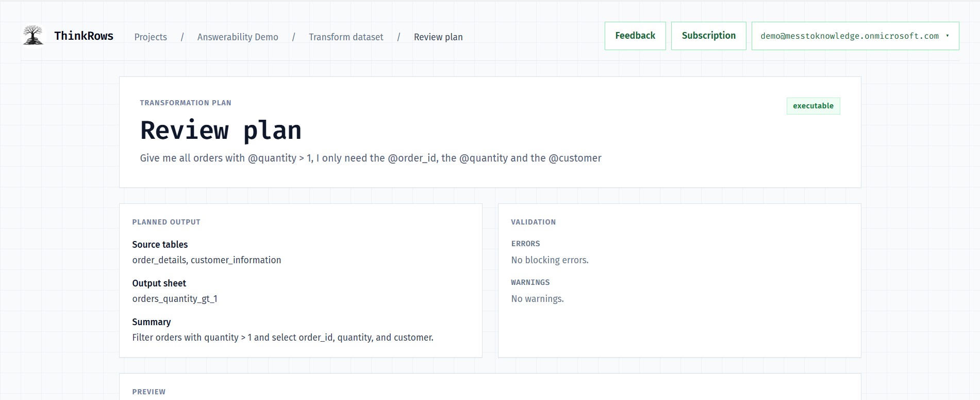This screenshot has width=980, height=400.
Task: Click the WARNINGS label
Action: tap(530, 282)
